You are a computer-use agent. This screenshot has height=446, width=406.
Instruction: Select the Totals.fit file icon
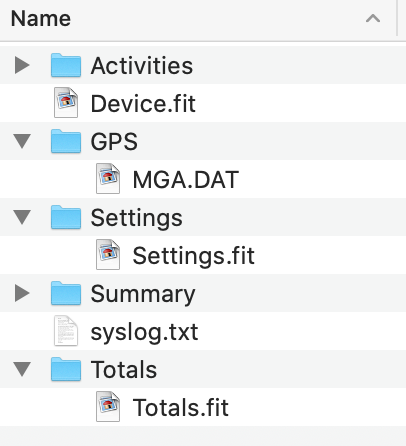[x=108, y=407]
